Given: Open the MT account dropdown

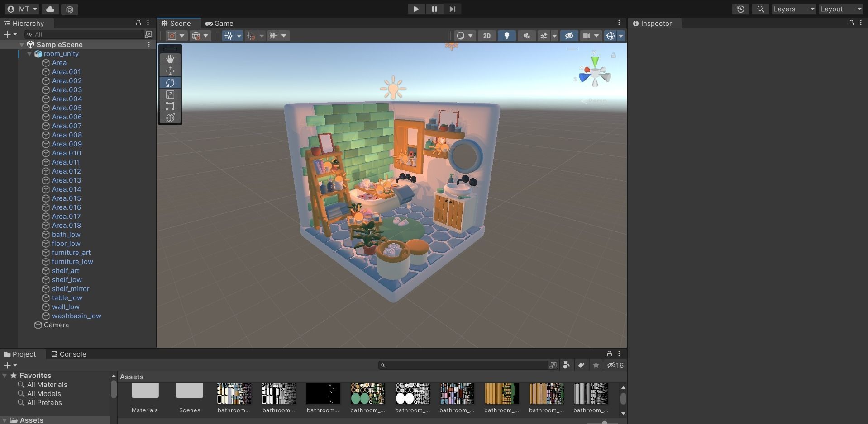Looking at the screenshot, I should pyautogui.click(x=22, y=9).
